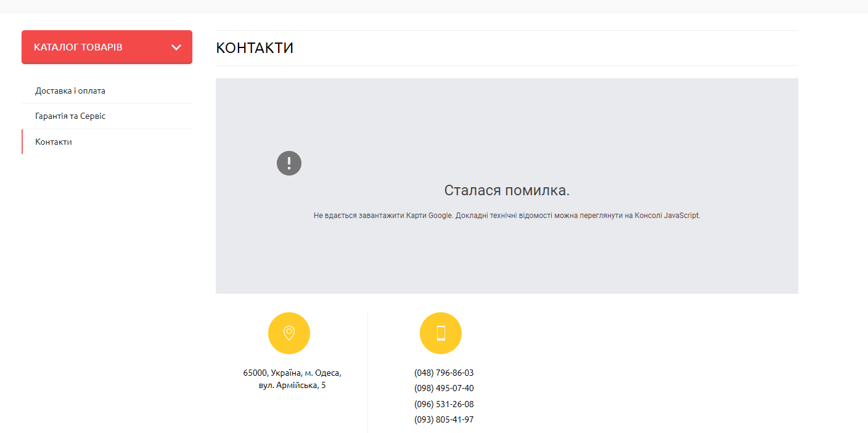
Task: Select Контакти in the sidebar menu
Action: (54, 142)
